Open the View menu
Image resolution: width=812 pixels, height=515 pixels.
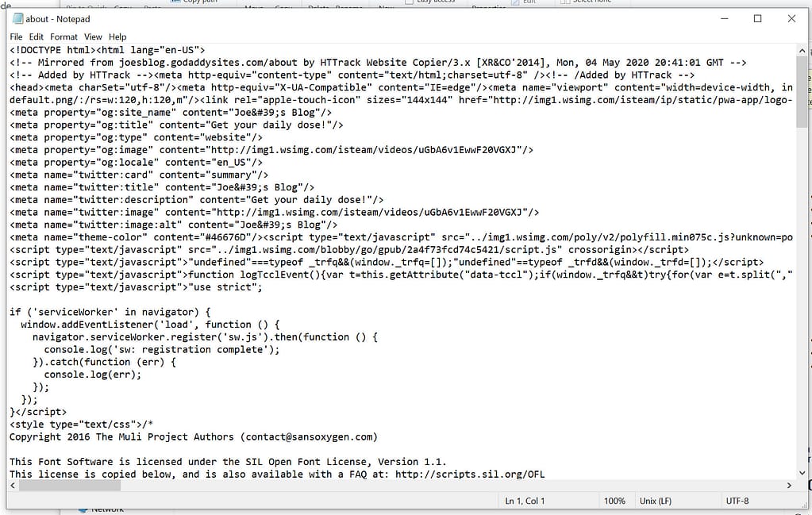point(93,37)
